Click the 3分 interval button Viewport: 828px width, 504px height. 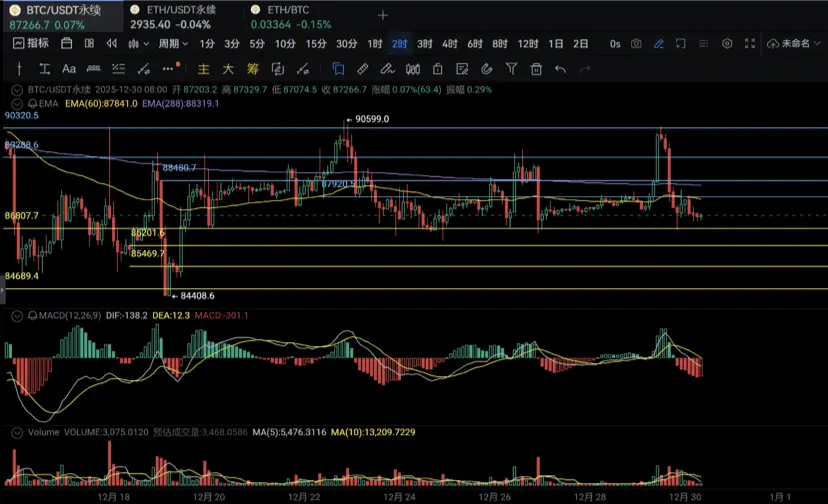coord(232,44)
